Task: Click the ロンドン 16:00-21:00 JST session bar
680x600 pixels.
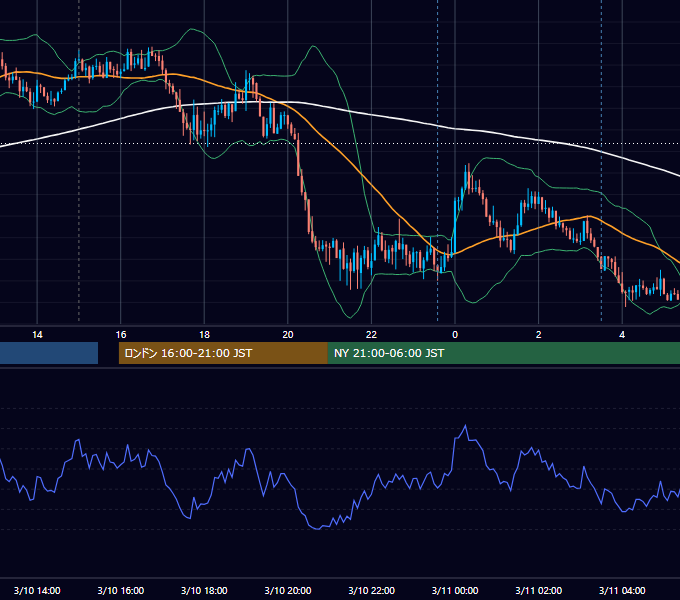Action: [x=223, y=353]
